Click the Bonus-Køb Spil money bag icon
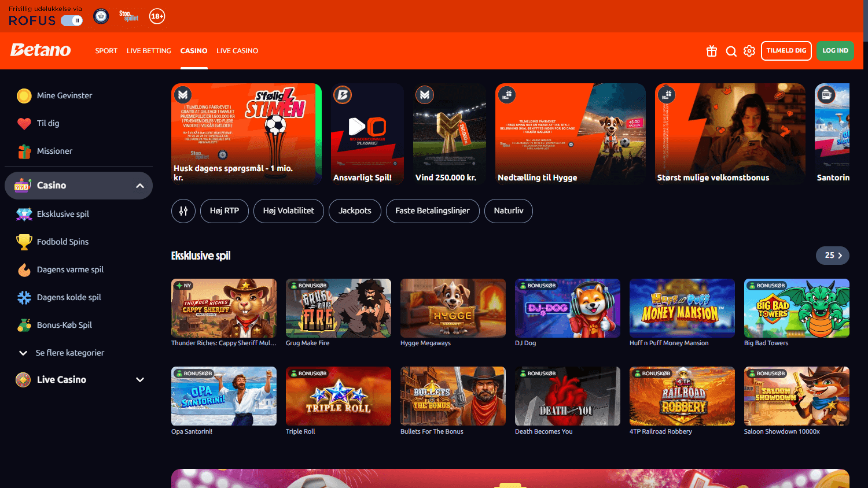 (x=24, y=325)
